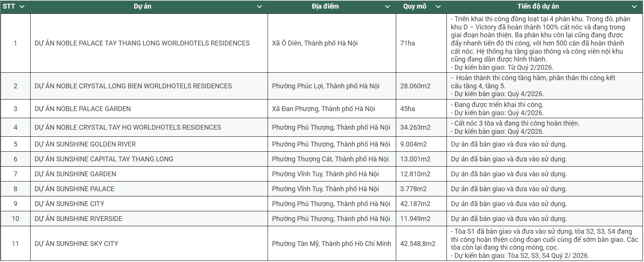Screen dimensions: 644x262
Task: Select the Địa điểm header label
Action: [x=325, y=6]
